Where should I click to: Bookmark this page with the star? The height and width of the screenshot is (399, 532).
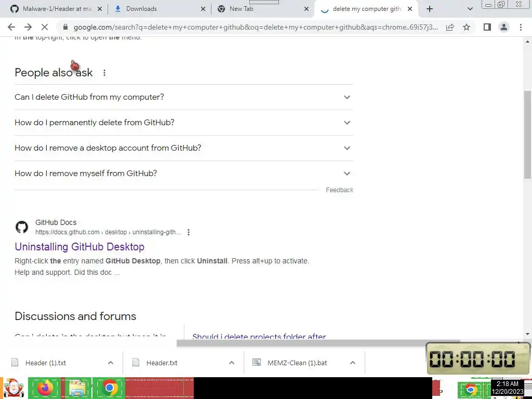click(467, 27)
